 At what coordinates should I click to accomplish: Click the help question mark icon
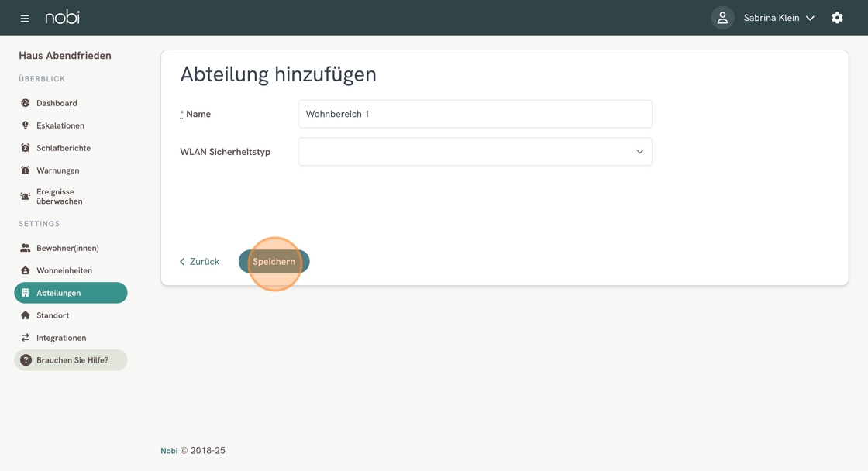pyautogui.click(x=26, y=360)
